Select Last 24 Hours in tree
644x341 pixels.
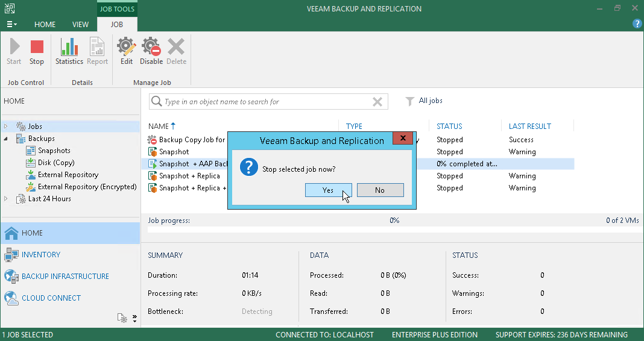point(49,199)
